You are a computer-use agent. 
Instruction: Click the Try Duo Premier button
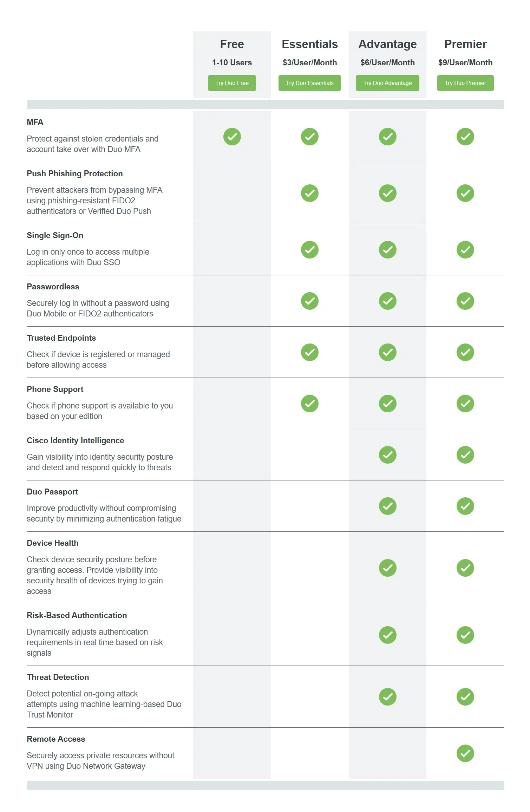[x=465, y=83]
